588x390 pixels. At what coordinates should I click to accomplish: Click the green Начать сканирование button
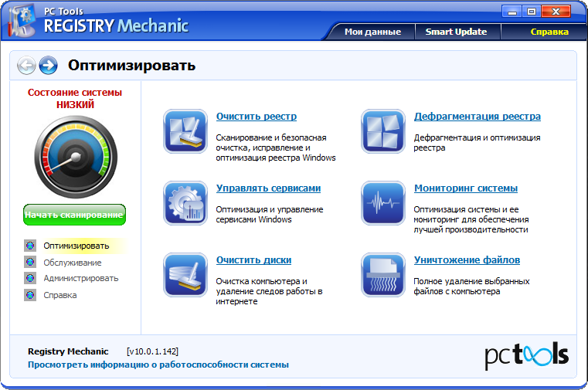pos(74,215)
